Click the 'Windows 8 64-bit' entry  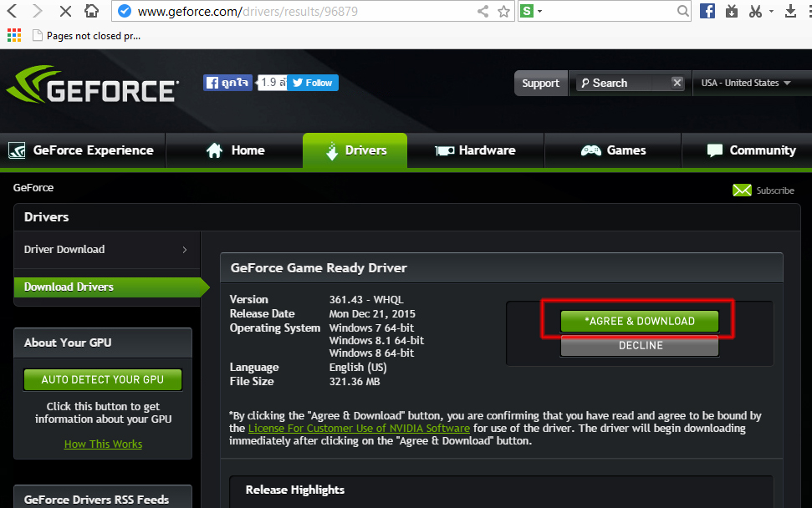tap(371, 353)
